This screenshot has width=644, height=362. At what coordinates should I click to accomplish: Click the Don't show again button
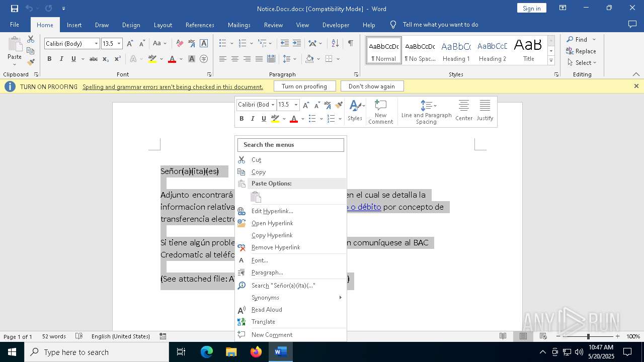[x=372, y=86]
